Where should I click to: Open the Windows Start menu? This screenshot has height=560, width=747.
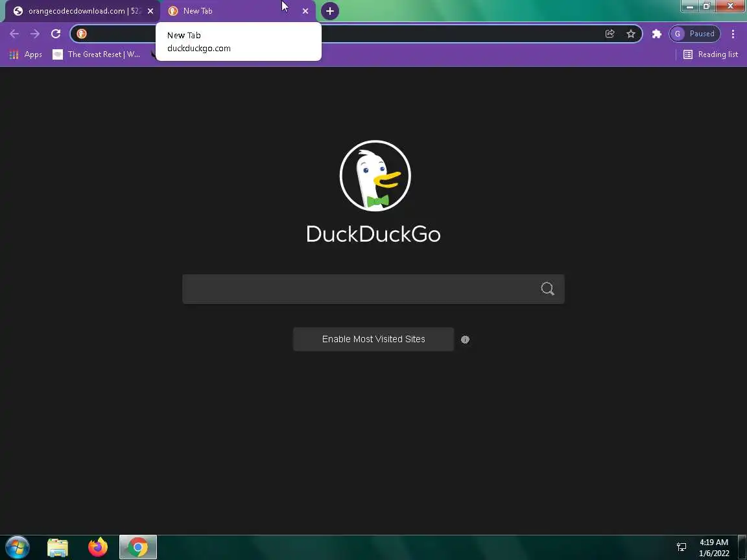pos(18,547)
